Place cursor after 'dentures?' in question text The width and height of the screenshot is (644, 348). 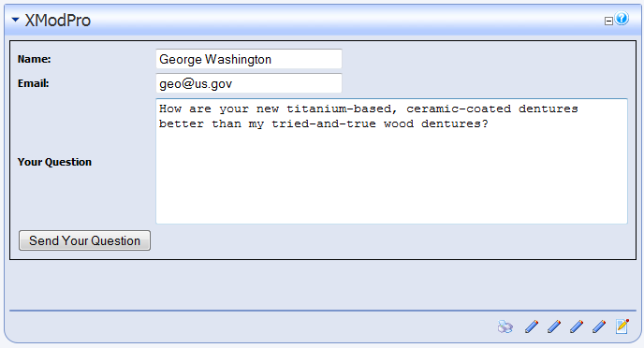click(x=490, y=123)
